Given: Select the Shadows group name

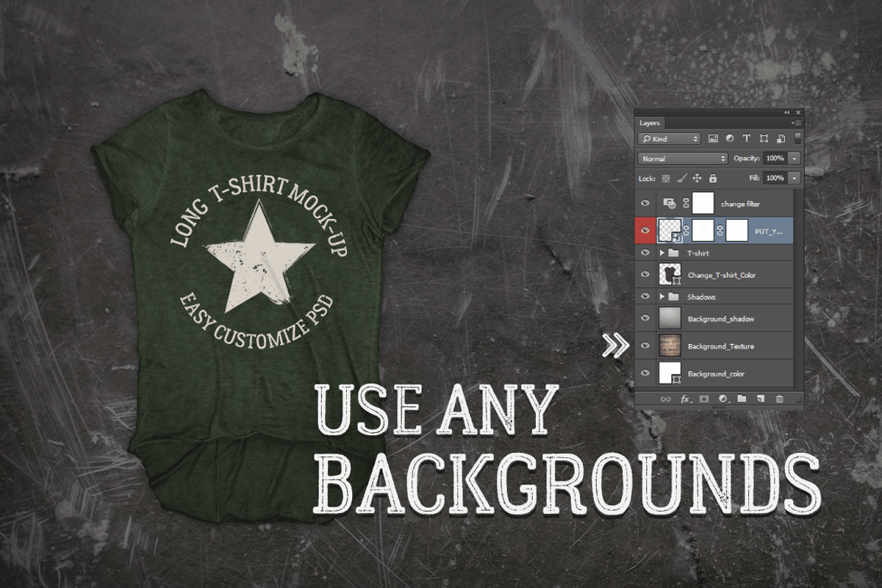Looking at the screenshot, I should [701, 297].
